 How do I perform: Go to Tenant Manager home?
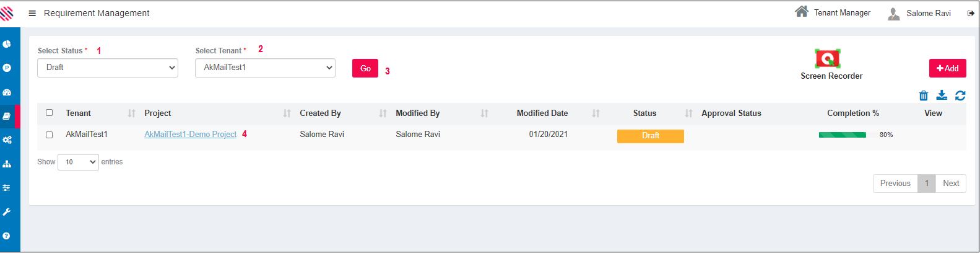[833, 12]
